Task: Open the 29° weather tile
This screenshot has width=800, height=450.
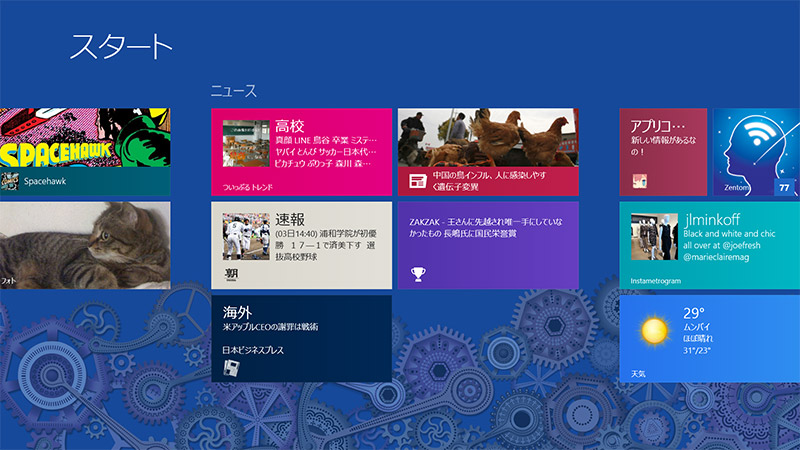Action: pos(709,338)
